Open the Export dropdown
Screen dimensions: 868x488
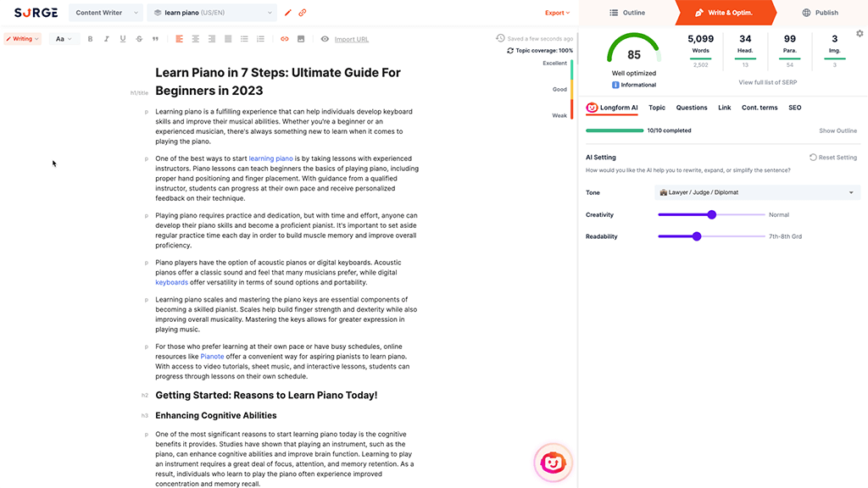557,13
